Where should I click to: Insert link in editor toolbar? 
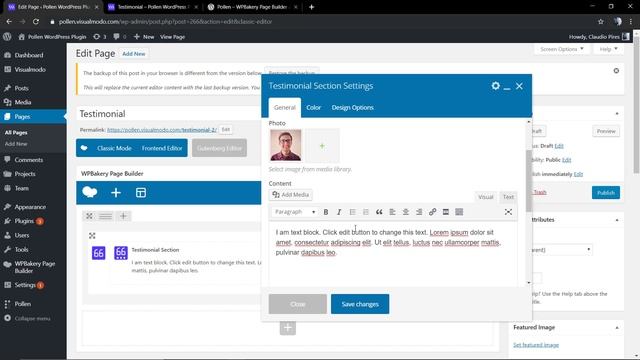tap(432, 212)
